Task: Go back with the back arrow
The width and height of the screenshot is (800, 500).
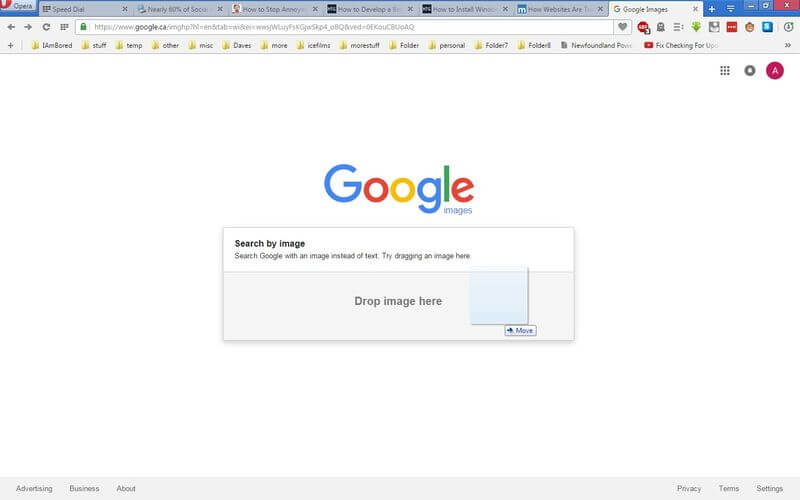Action: click(11, 27)
